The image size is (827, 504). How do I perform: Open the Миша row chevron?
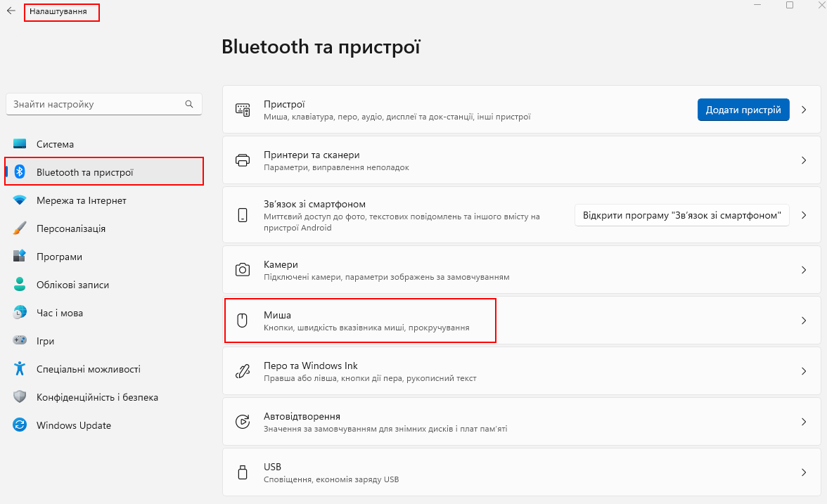point(804,321)
